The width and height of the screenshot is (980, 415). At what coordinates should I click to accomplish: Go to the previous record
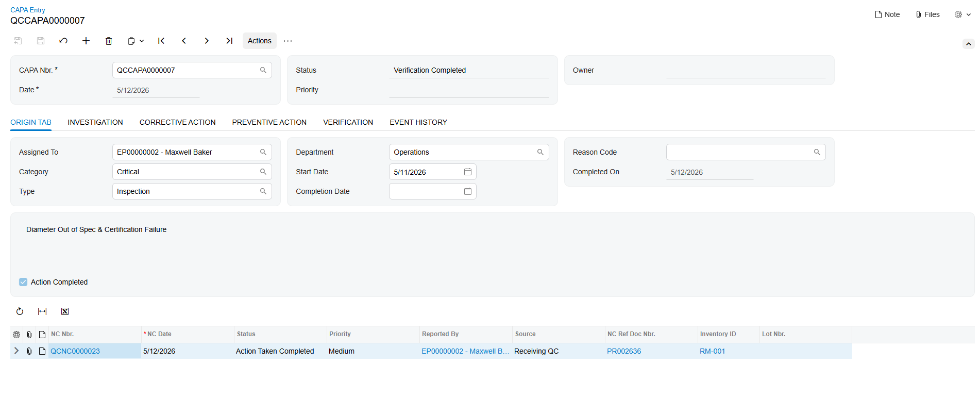pyautogui.click(x=184, y=41)
